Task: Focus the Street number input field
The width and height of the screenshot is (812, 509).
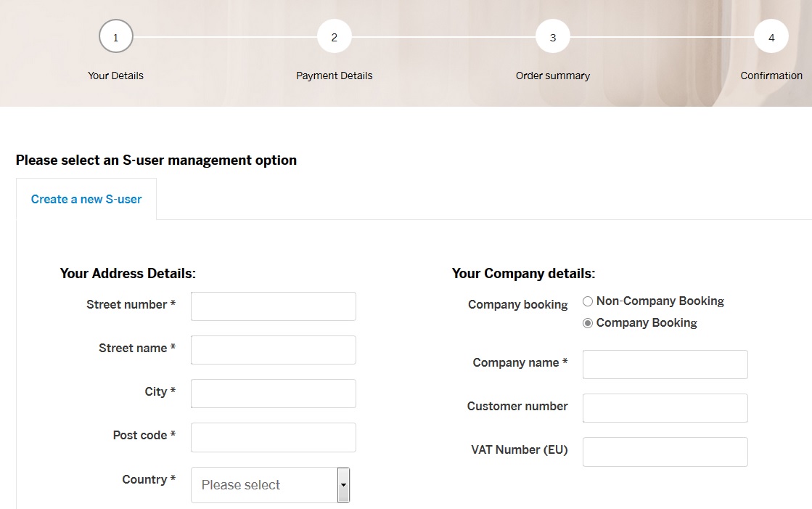Action: 274,306
